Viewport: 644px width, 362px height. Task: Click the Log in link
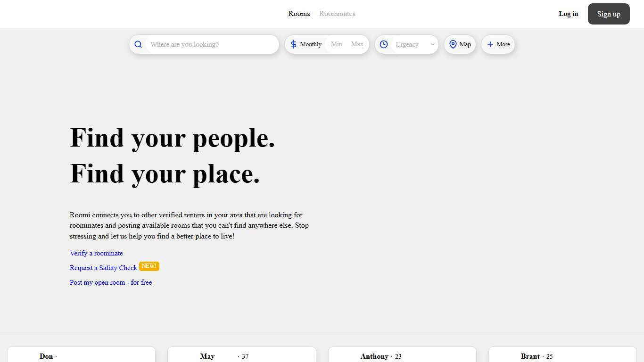click(x=568, y=14)
